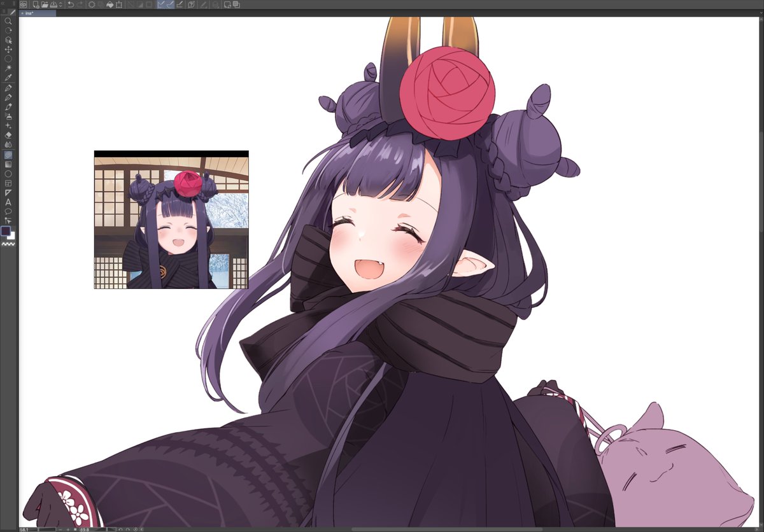Viewport: 764px width, 532px height.
Task: Select the Pencil tool
Action: 8,97
